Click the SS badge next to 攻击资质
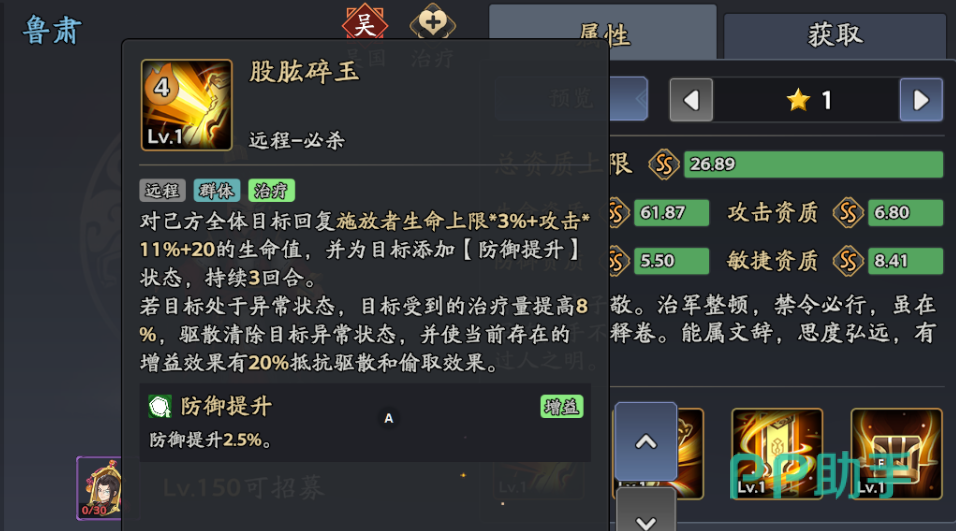Screen dimensions: 956x531 (847, 213)
